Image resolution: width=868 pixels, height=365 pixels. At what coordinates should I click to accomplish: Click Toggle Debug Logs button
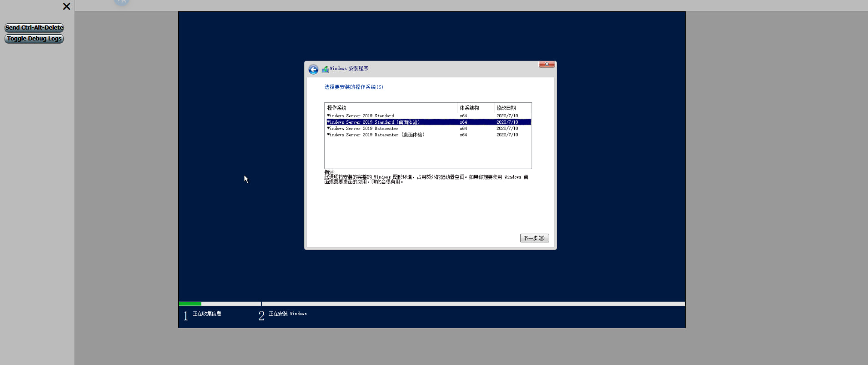pyautogui.click(x=34, y=39)
